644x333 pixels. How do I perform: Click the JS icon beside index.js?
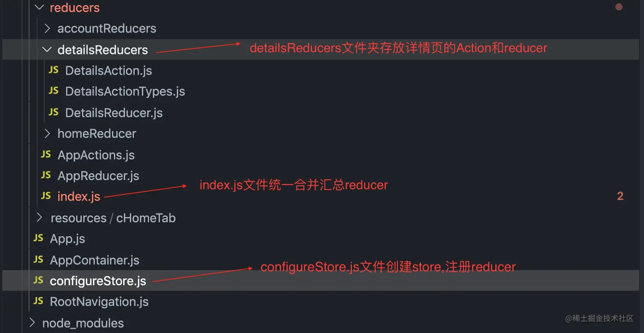[x=46, y=196]
